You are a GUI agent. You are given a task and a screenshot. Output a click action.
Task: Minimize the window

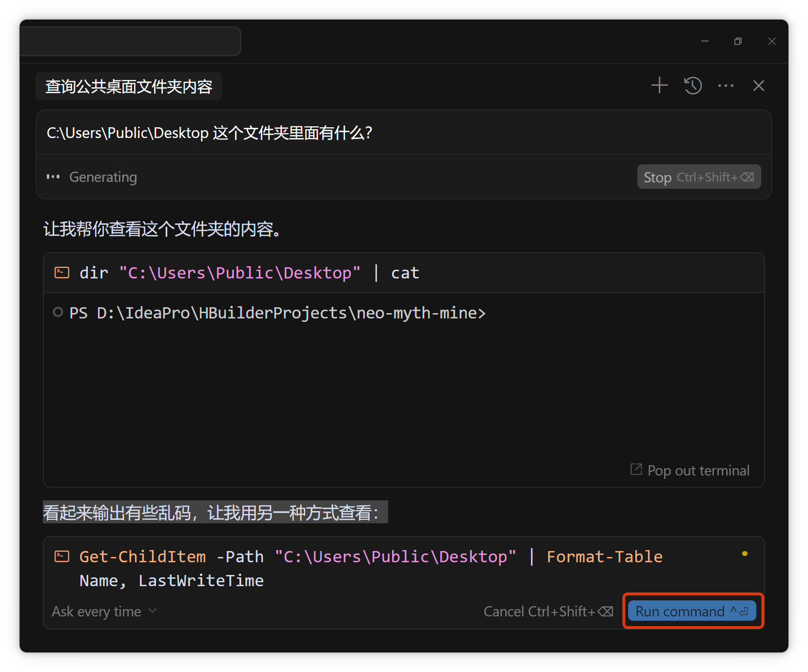pos(705,41)
